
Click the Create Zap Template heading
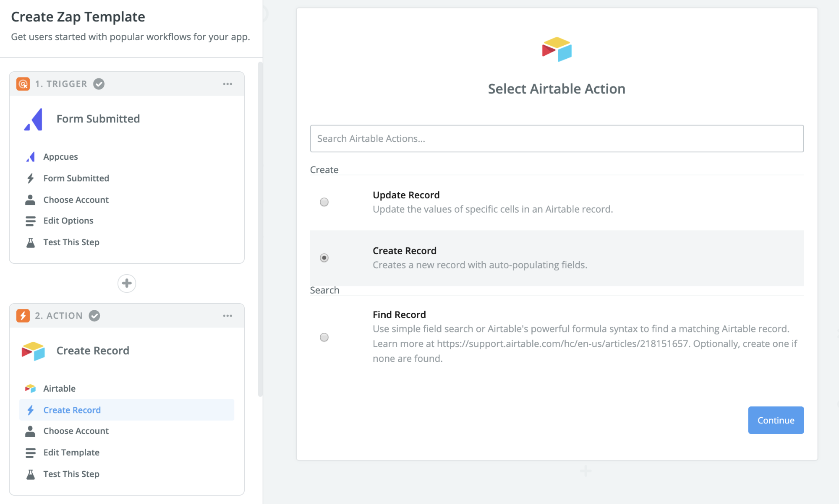[78, 17]
